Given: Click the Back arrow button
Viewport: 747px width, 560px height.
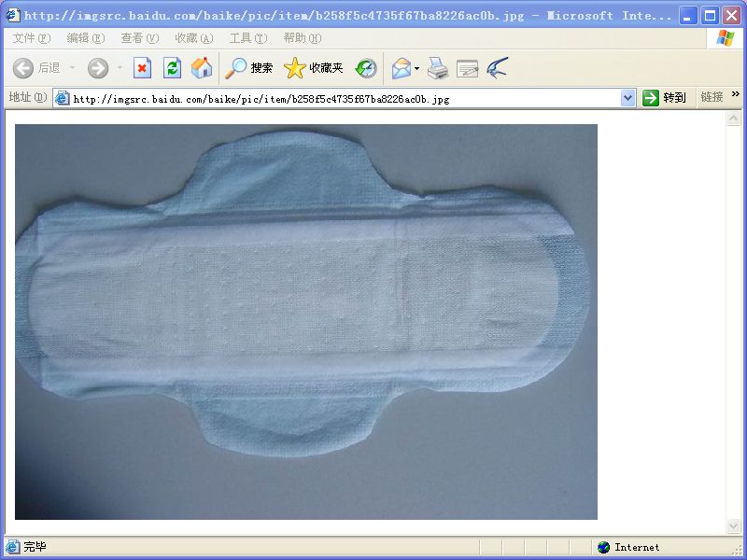Looking at the screenshot, I should pos(22,68).
